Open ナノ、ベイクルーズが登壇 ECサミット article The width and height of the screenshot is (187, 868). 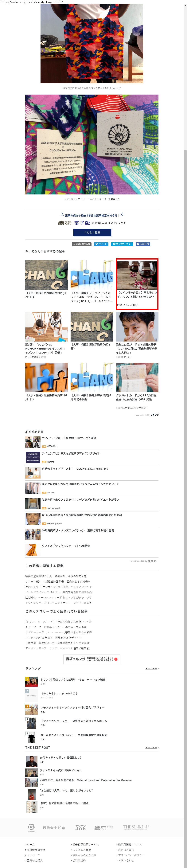point(69,438)
